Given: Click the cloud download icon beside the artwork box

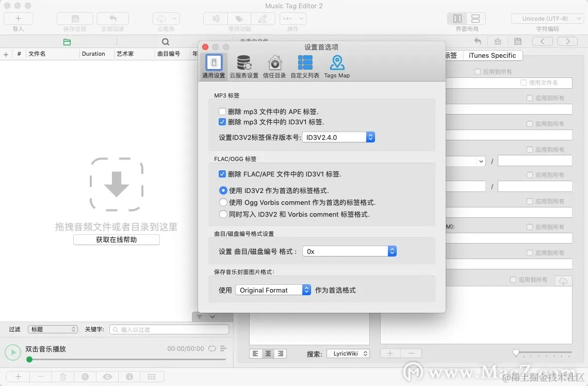Looking at the screenshot, I should [563, 281].
